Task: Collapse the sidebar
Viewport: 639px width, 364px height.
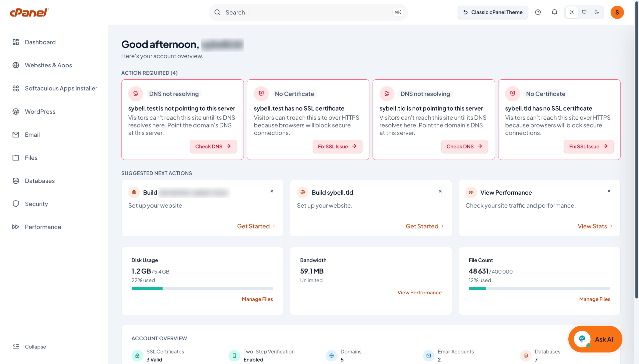Action: tap(29, 347)
